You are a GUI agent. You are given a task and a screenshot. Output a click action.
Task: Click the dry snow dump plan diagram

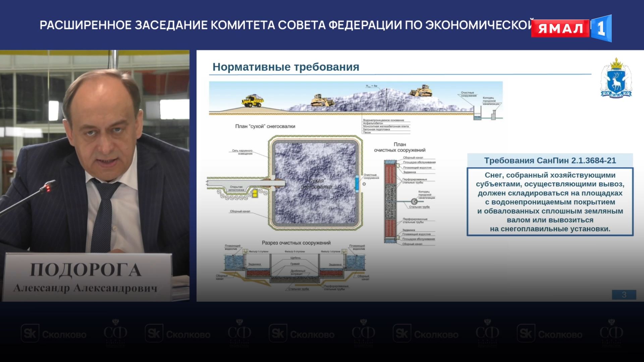point(315,184)
